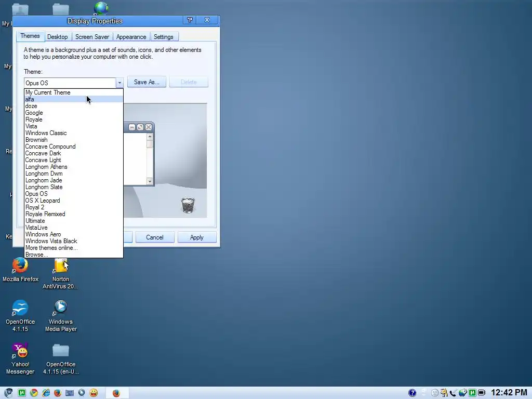
Task: Switch to running Firefox taskbar button
Action: 116,393
